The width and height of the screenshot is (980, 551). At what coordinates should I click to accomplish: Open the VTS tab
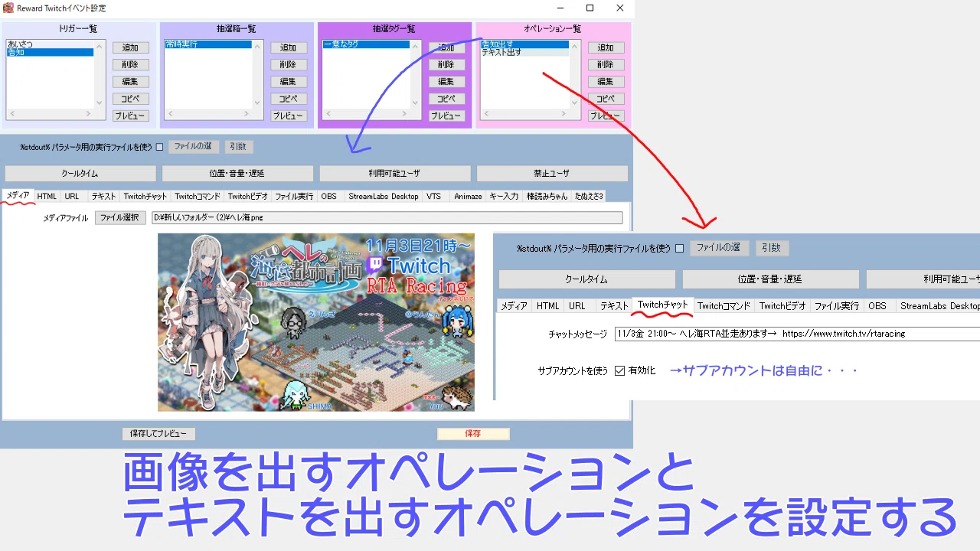coord(434,196)
